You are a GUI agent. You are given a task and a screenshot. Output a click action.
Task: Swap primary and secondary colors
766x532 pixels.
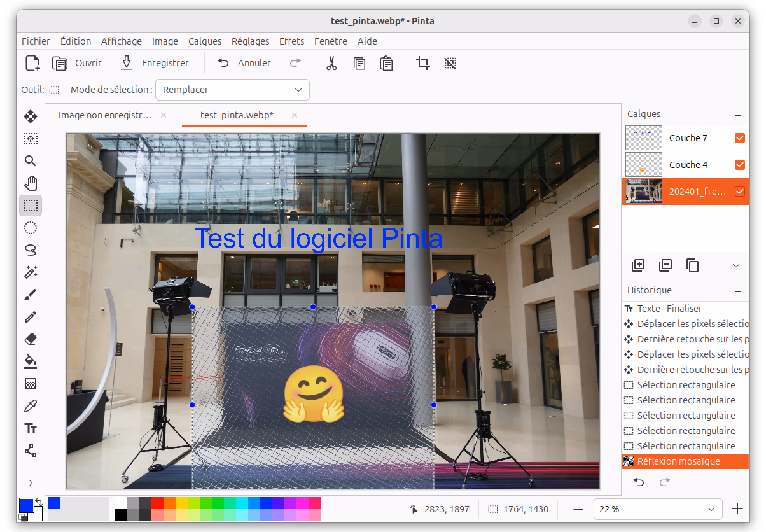[39, 501]
